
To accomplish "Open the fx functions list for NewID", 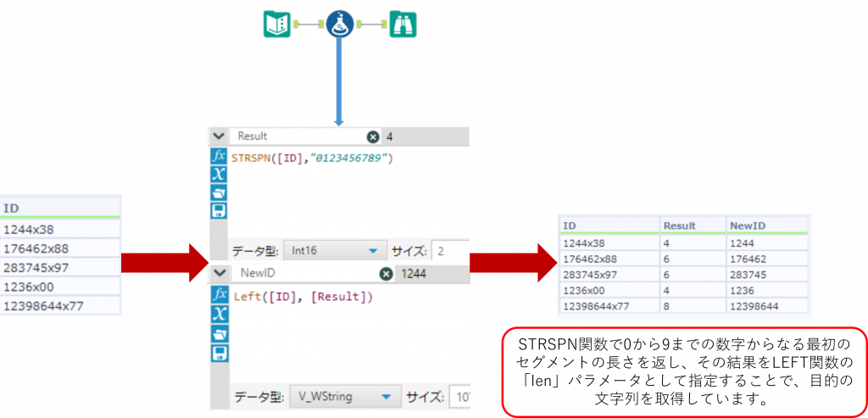I will 217,296.
